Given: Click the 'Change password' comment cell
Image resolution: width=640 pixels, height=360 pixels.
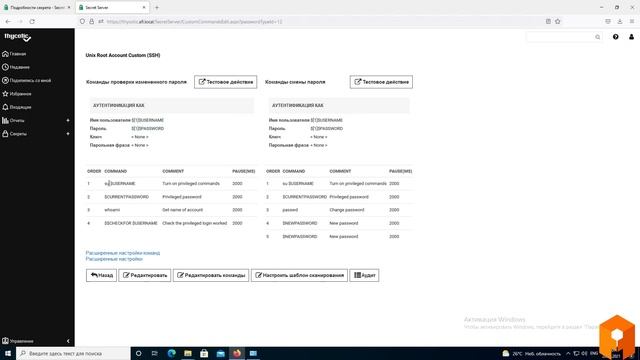Looking at the screenshot, I should click(x=347, y=210).
